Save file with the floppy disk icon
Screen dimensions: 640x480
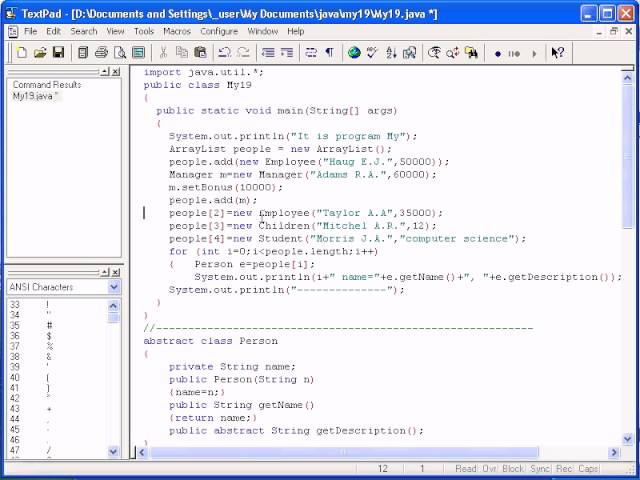pyautogui.click(x=58, y=53)
